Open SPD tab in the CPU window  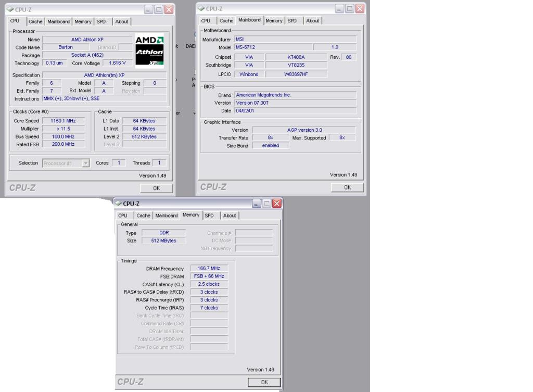[101, 21]
